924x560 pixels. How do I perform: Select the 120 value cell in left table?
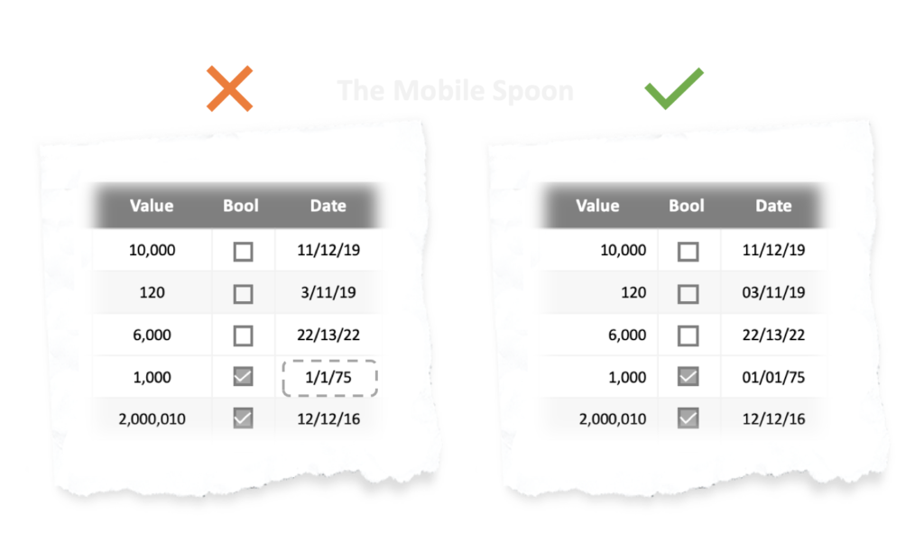[x=152, y=293]
